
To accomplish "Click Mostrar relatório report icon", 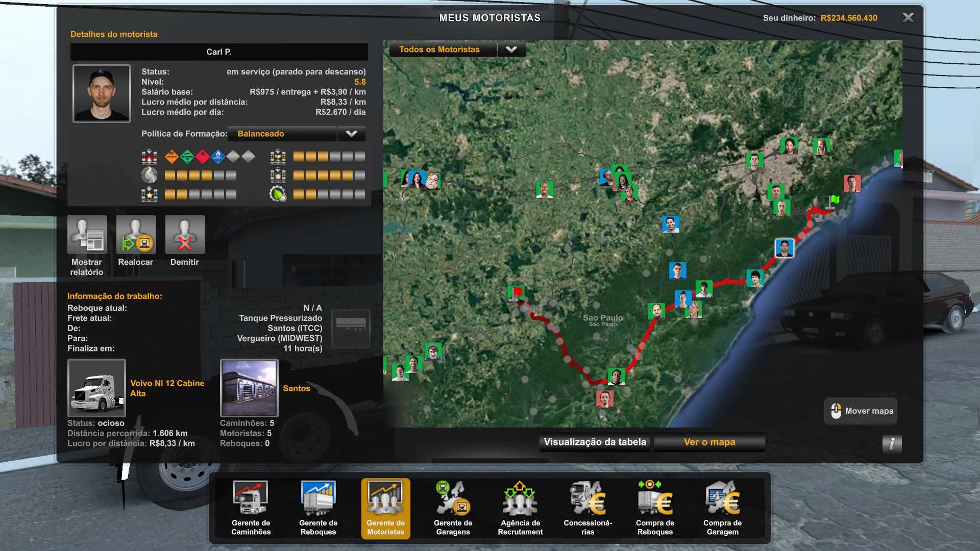I will [x=87, y=235].
